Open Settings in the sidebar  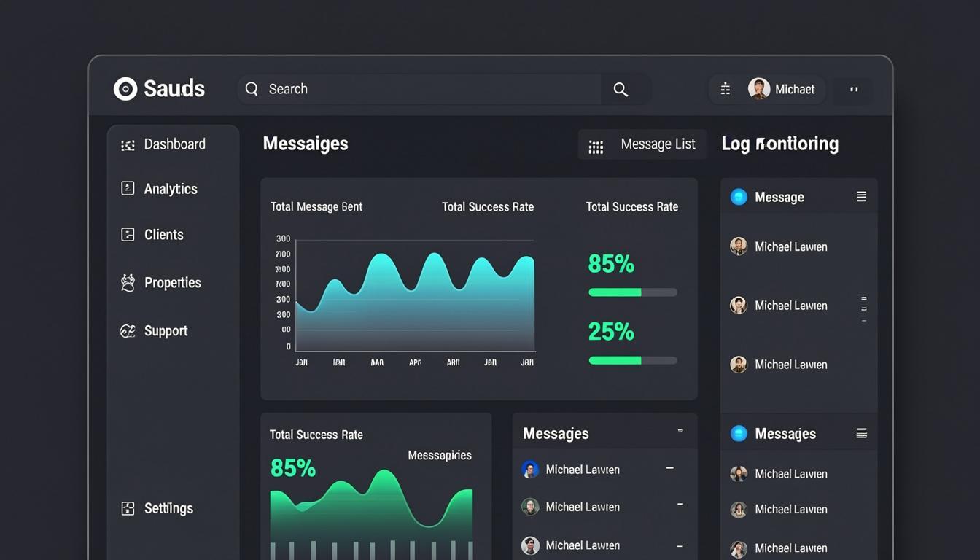pos(157,508)
